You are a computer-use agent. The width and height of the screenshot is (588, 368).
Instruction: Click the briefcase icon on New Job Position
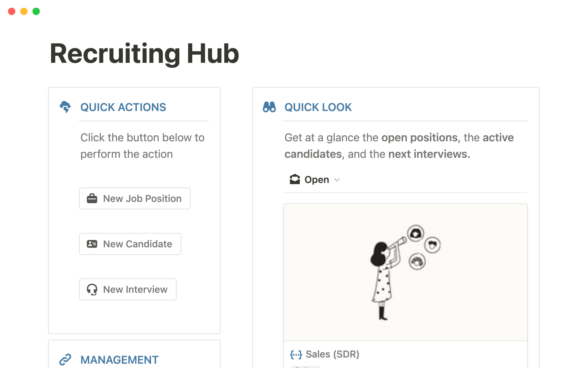pyautogui.click(x=92, y=198)
